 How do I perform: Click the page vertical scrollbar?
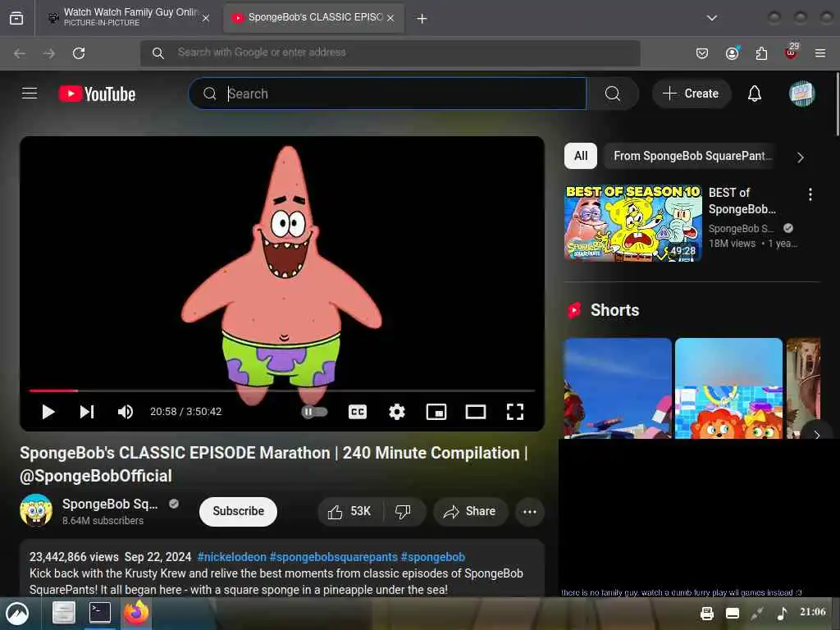point(837,104)
